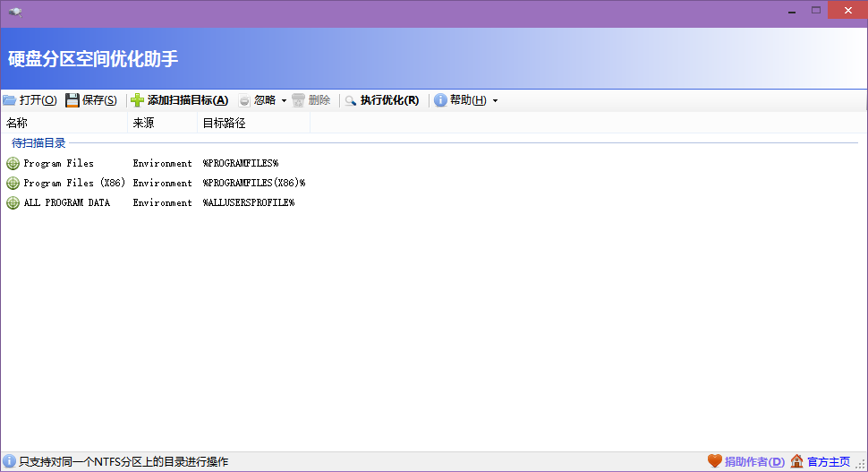Click the 打开(O) toolbar label
The height and width of the screenshot is (472, 868).
(x=38, y=100)
